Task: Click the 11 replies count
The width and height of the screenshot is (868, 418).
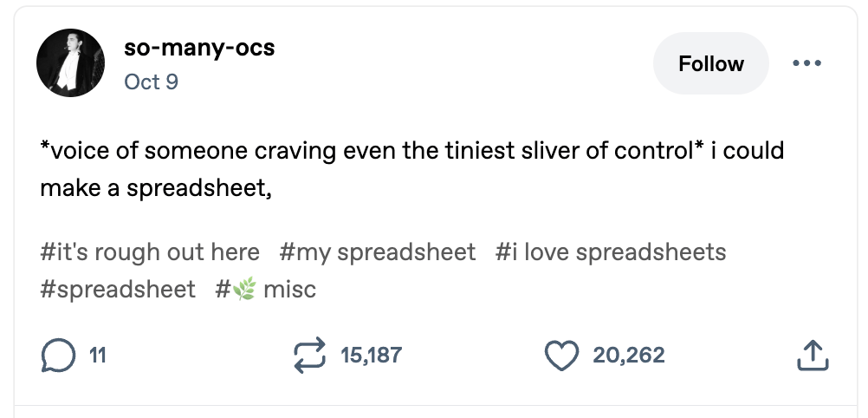Action: [x=98, y=355]
